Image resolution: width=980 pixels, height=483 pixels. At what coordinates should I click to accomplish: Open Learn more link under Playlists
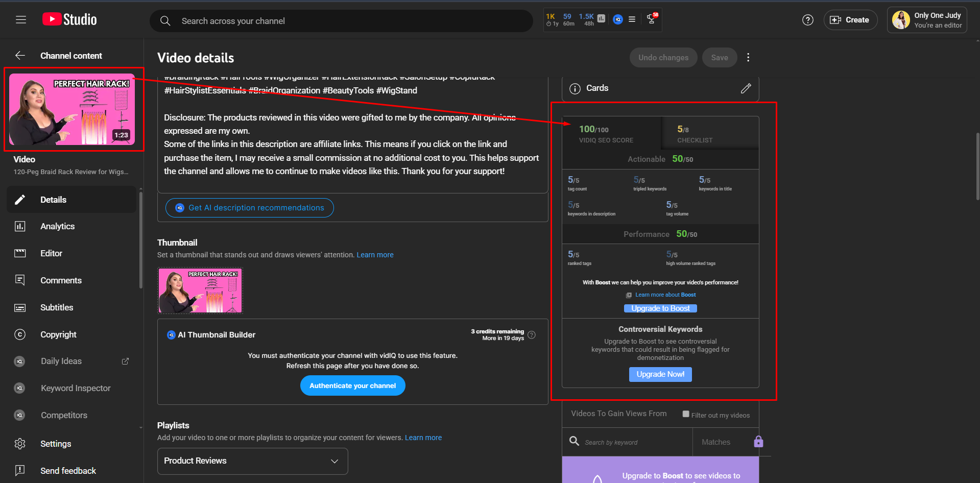(423, 438)
